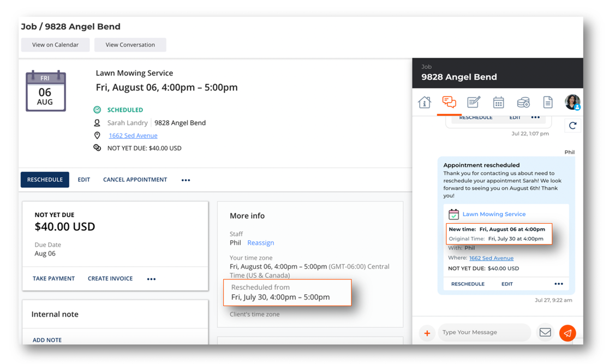Click the Reassign staff link
Screen dimensions: 609x364
[260, 243]
